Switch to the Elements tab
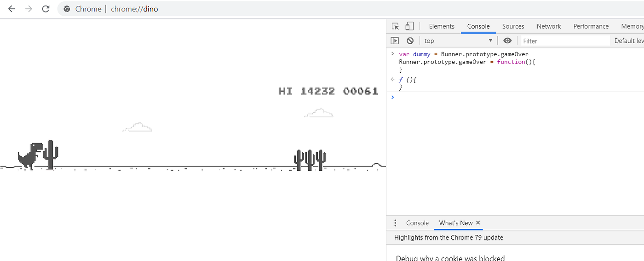644x261 pixels. (x=441, y=26)
